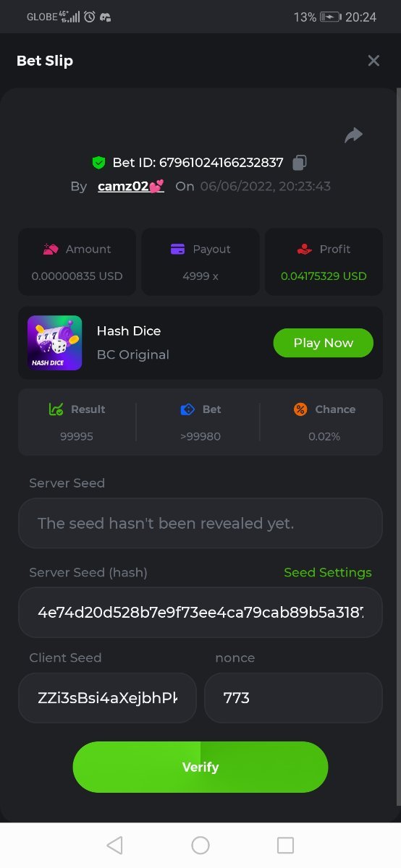This screenshot has width=401, height=868.
Task: Tap the green Result chart icon
Action: point(56,409)
